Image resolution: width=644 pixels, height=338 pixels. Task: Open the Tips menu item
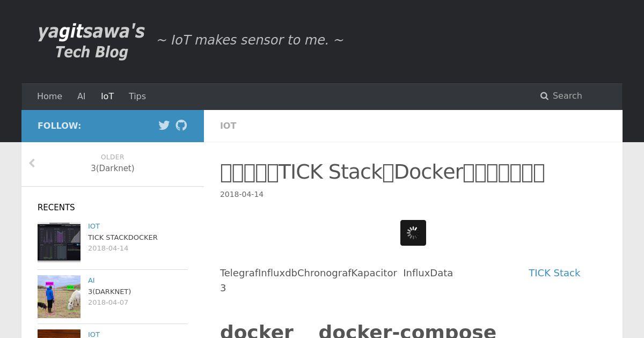click(137, 96)
